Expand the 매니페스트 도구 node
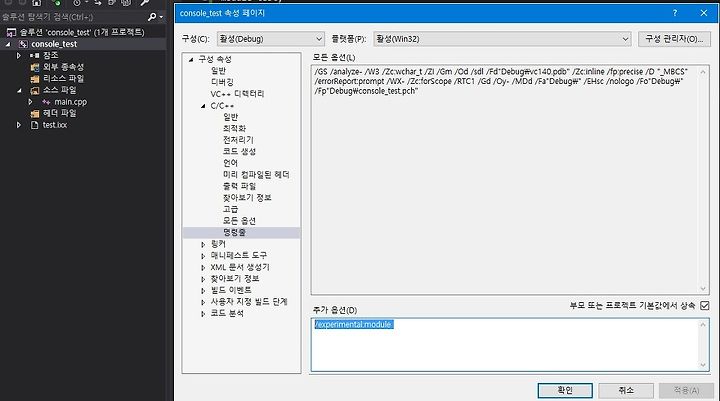The width and height of the screenshot is (720, 401). coord(203,256)
